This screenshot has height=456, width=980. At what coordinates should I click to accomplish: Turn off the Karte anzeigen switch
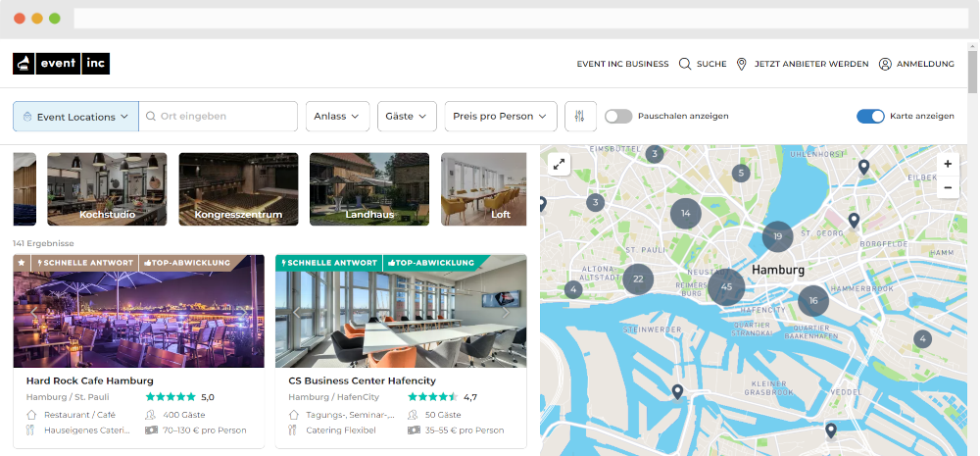pyautogui.click(x=870, y=117)
